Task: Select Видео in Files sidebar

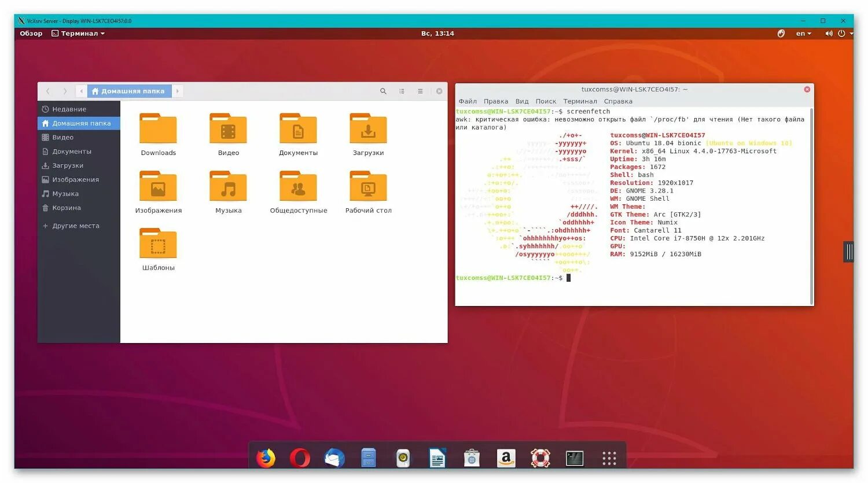Action: 79,138
